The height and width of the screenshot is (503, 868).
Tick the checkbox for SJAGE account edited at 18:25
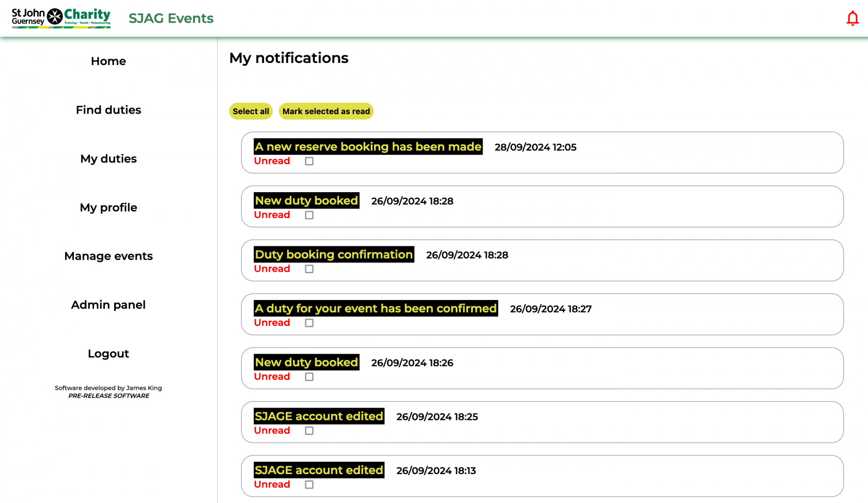pos(309,430)
